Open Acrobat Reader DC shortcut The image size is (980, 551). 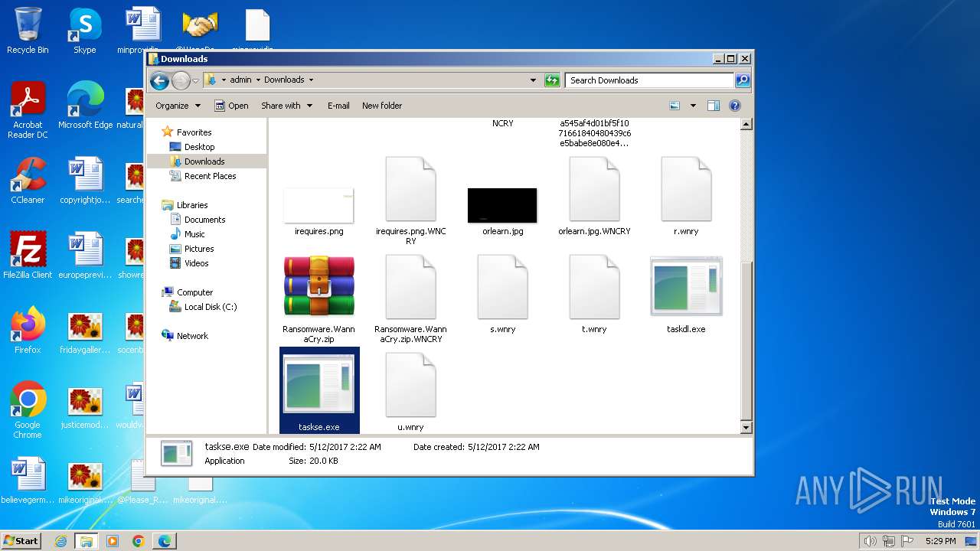click(28, 110)
